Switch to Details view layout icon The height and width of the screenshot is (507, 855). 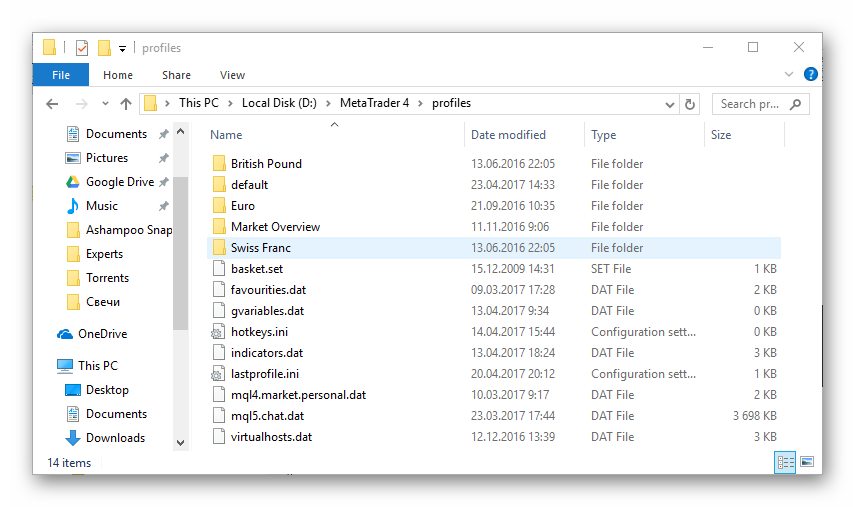point(785,462)
